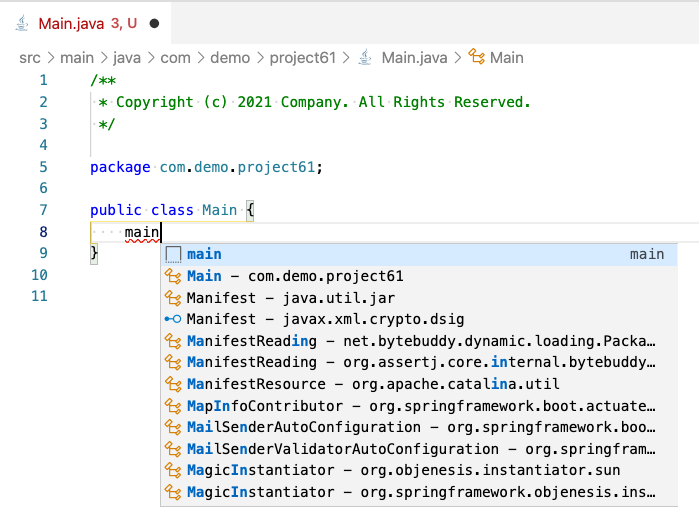Image resolution: width=699 pixels, height=520 pixels.
Task: Switch to the Main.java editor tab
Action: pyautogui.click(x=70, y=22)
